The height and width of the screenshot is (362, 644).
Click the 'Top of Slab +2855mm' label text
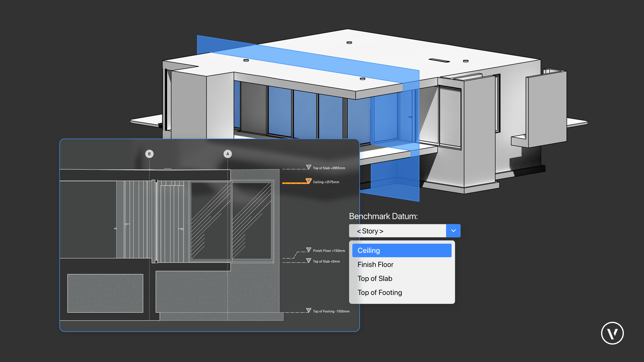click(329, 168)
